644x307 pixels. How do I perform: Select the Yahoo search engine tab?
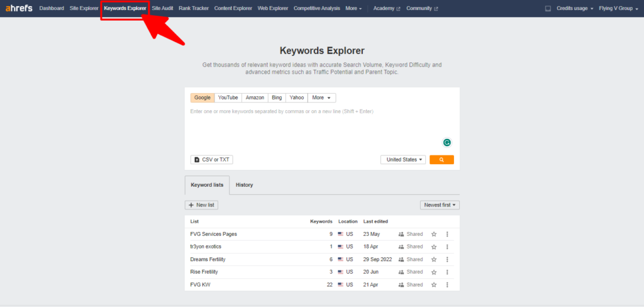[297, 98]
